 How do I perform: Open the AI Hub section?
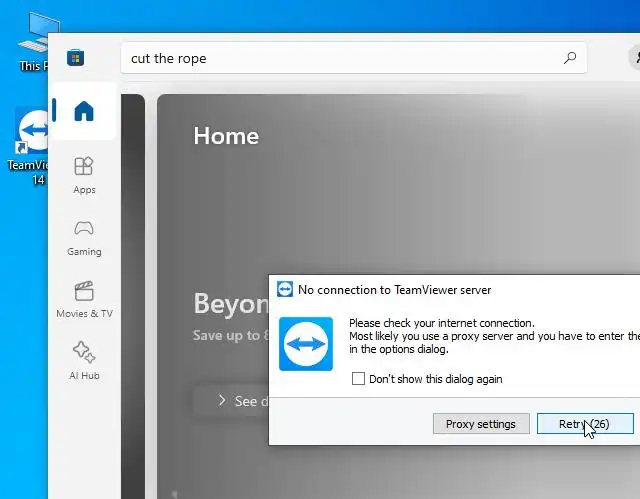coord(84,361)
